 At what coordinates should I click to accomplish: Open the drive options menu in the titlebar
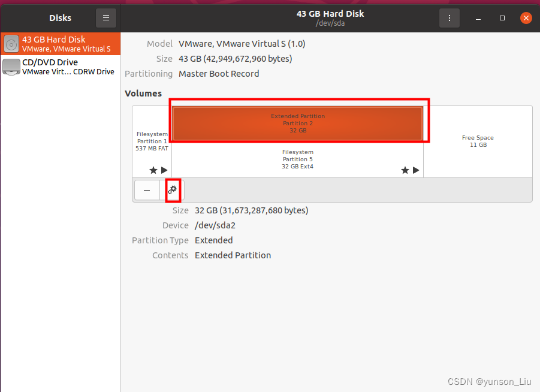click(450, 18)
